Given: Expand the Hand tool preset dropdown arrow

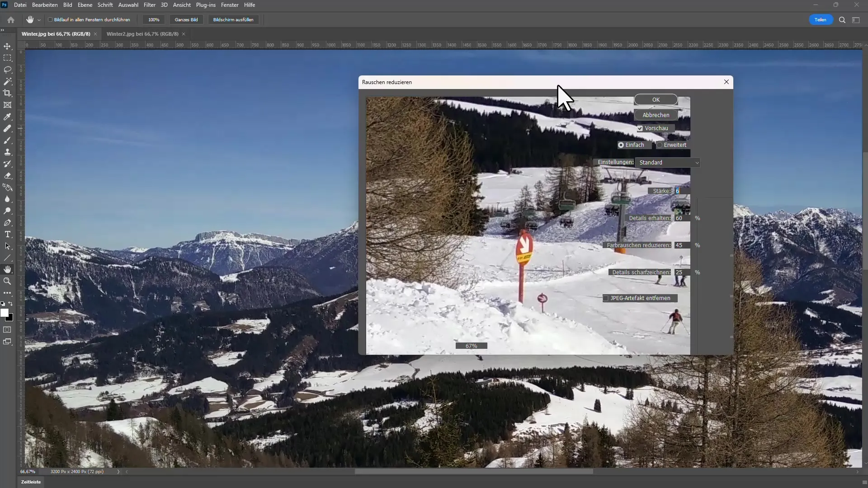Looking at the screenshot, I should [39, 20].
